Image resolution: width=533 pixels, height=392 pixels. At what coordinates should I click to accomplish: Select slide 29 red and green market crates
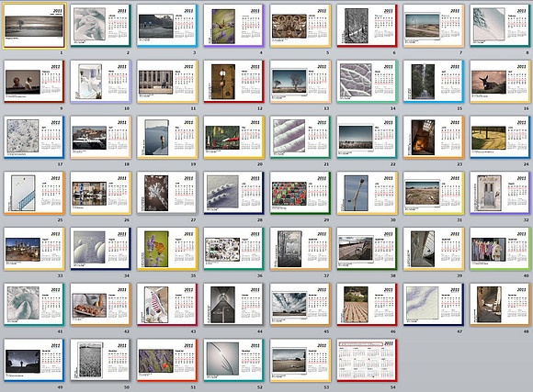[301, 193]
